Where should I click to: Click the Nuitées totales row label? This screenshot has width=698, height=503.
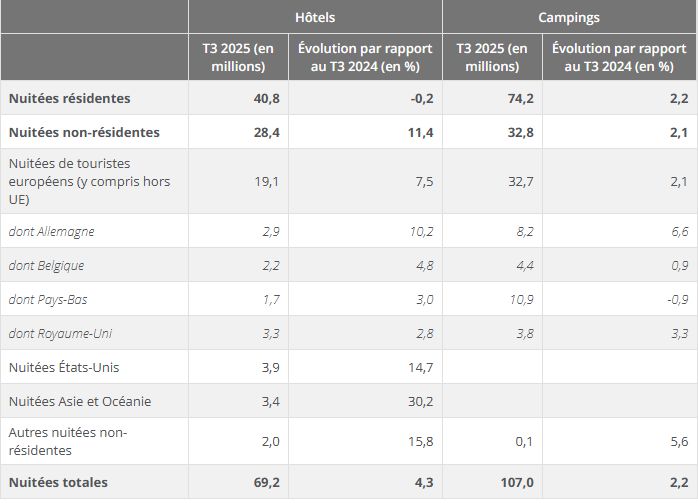(x=58, y=482)
